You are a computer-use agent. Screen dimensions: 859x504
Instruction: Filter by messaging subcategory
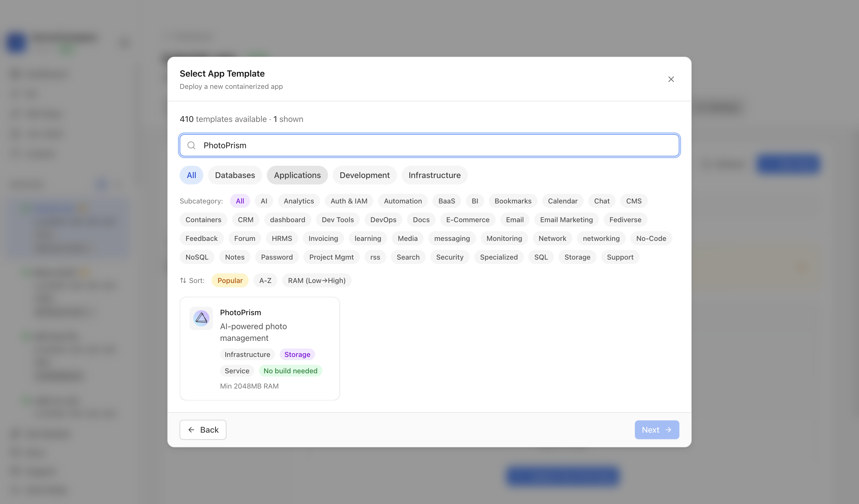452,238
